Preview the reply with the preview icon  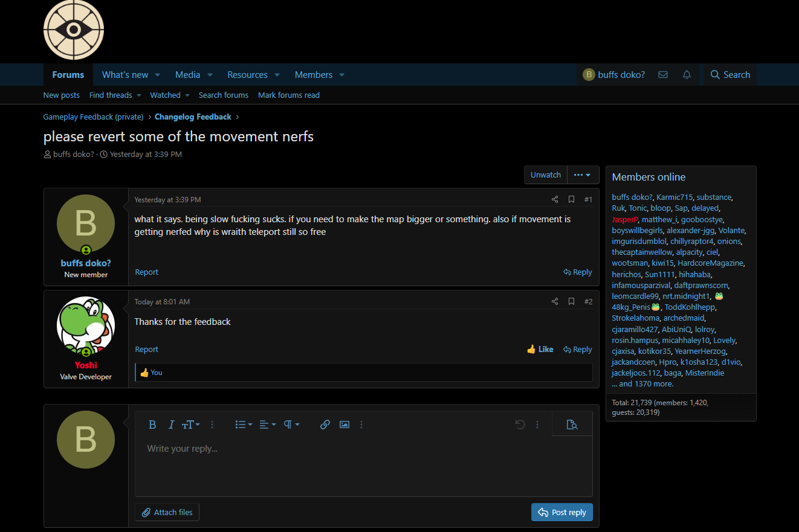(x=572, y=425)
